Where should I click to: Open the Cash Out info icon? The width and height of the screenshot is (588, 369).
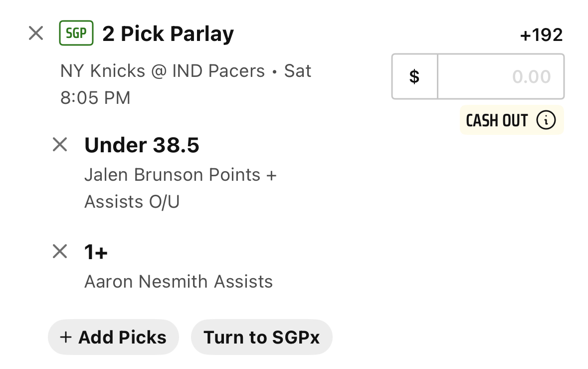click(x=546, y=120)
